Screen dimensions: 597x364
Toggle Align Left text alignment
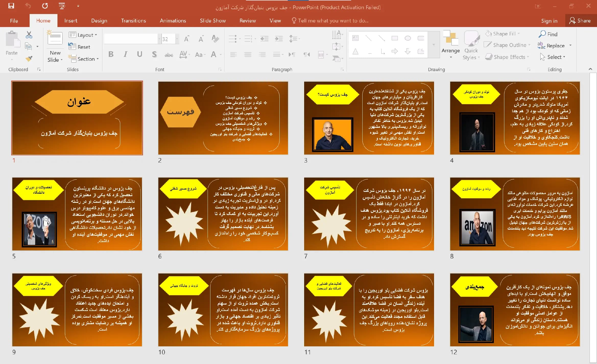233,55
